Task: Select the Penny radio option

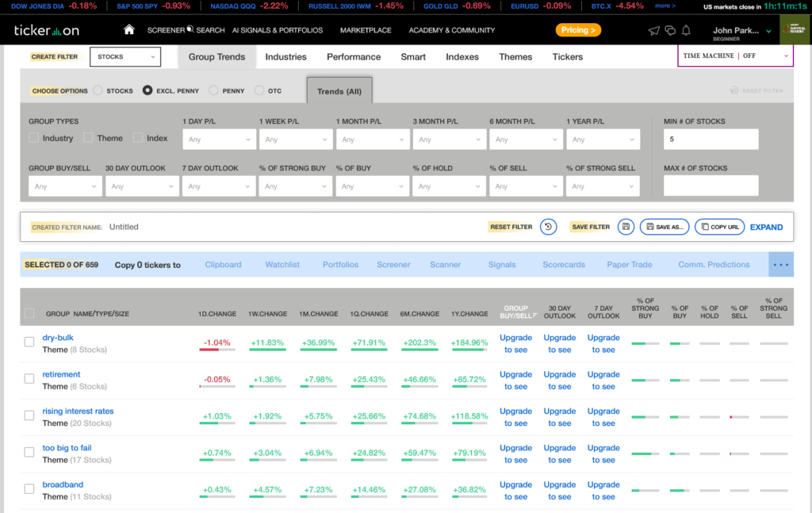Action: pos(213,90)
